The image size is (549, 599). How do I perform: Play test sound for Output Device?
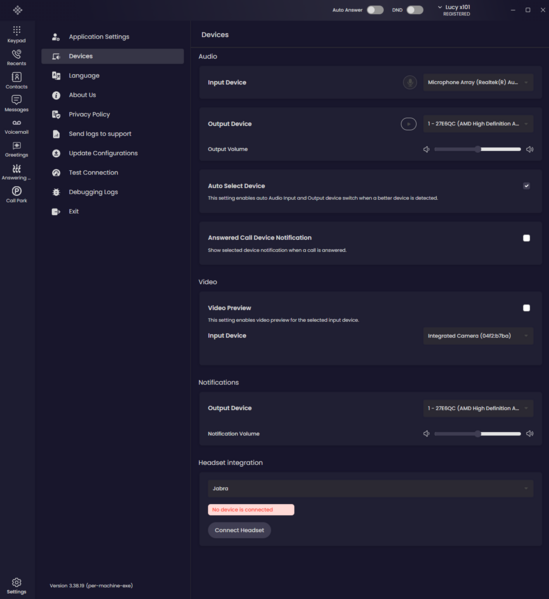(408, 124)
